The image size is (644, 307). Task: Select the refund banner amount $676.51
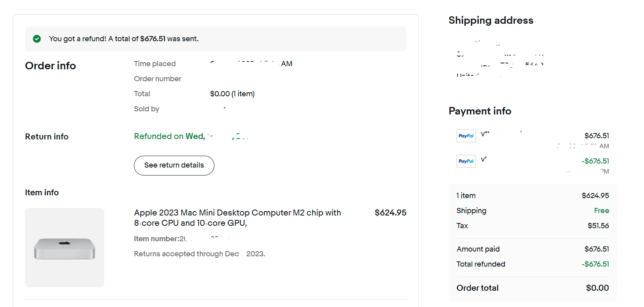153,39
